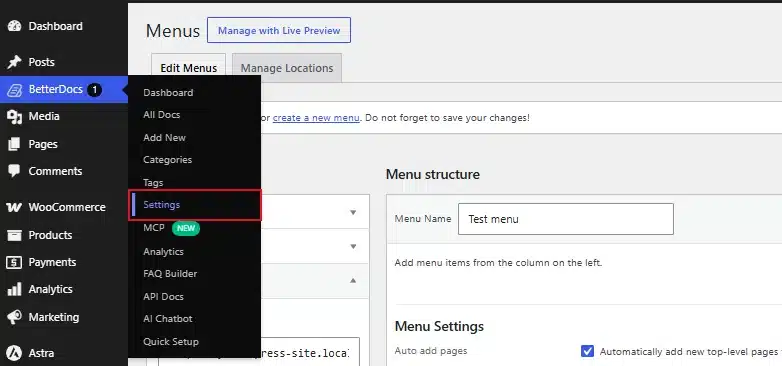Click the Menu Name input field
This screenshot has width=782, height=366.
click(x=566, y=219)
